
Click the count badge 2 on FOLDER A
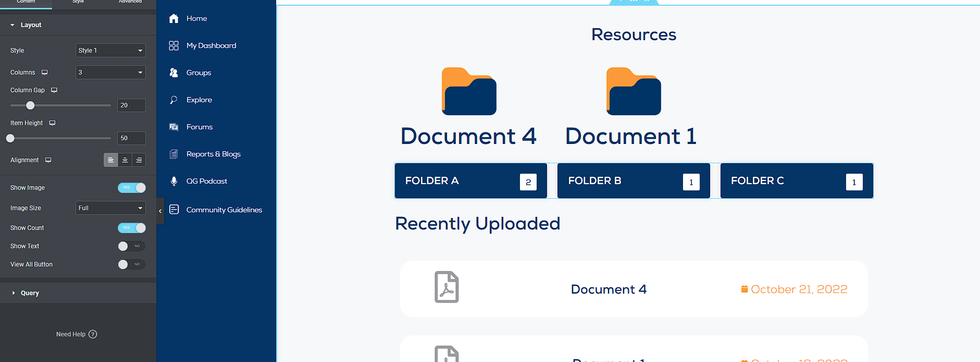pyautogui.click(x=528, y=182)
